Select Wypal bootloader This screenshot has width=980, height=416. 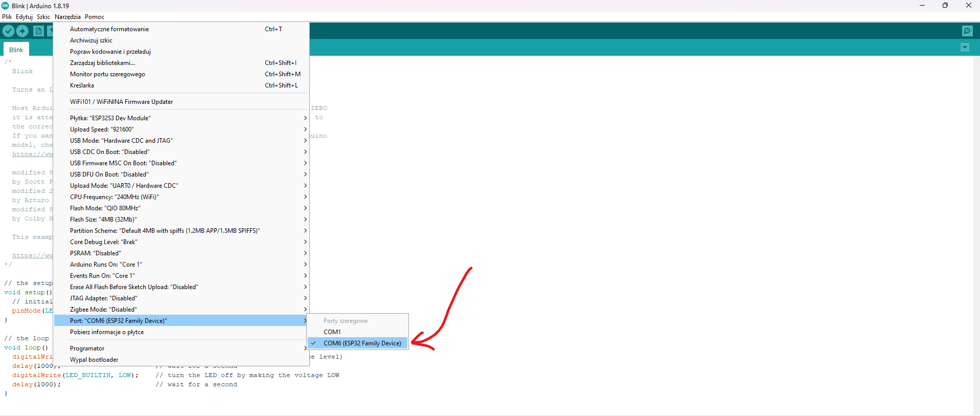pos(181,360)
